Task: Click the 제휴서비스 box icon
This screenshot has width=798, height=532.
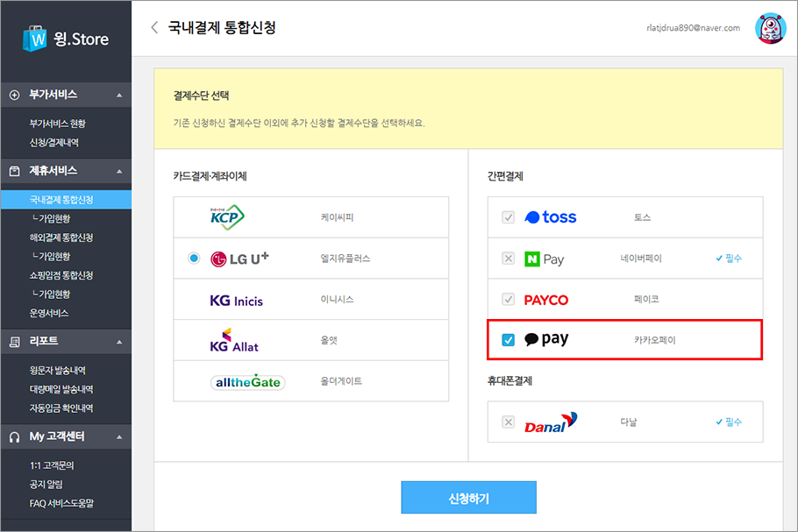Action: point(15,171)
